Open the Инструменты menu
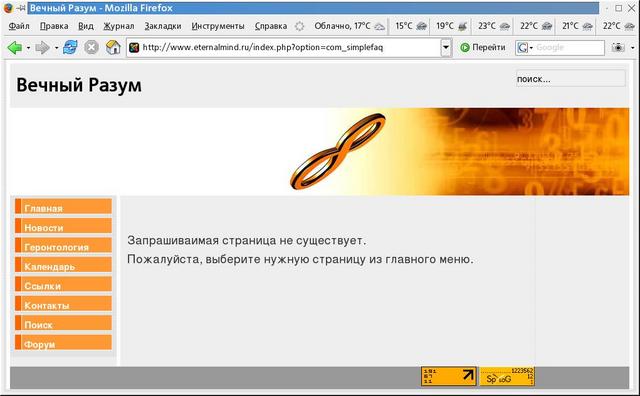 [x=218, y=26]
